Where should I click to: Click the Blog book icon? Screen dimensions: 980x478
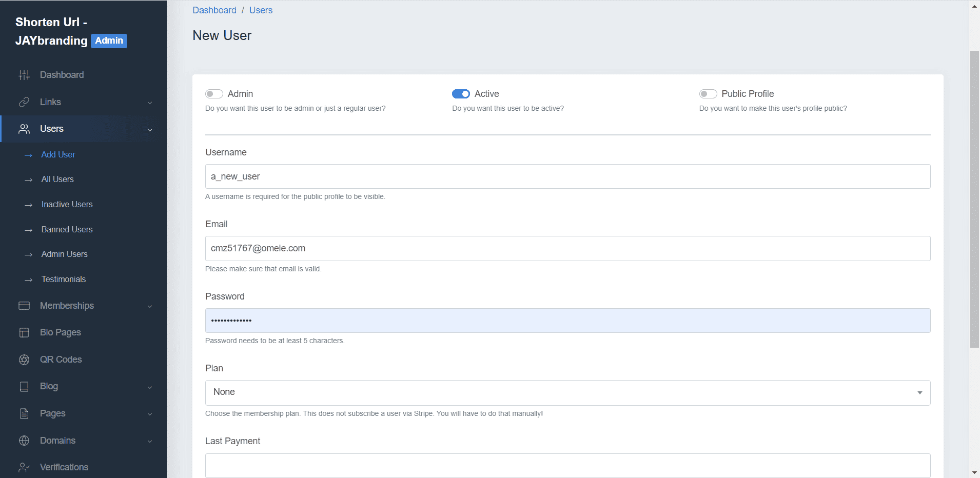click(x=24, y=387)
